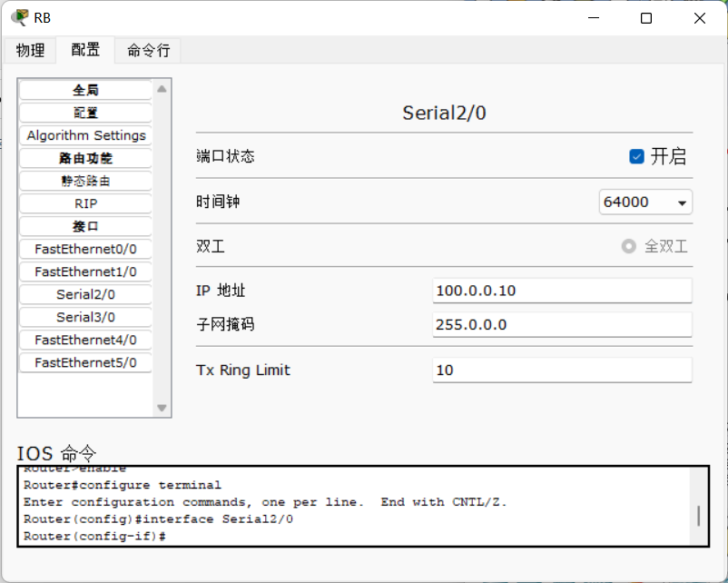Switch to the 命令行 tab
728x583 pixels.
point(148,50)
